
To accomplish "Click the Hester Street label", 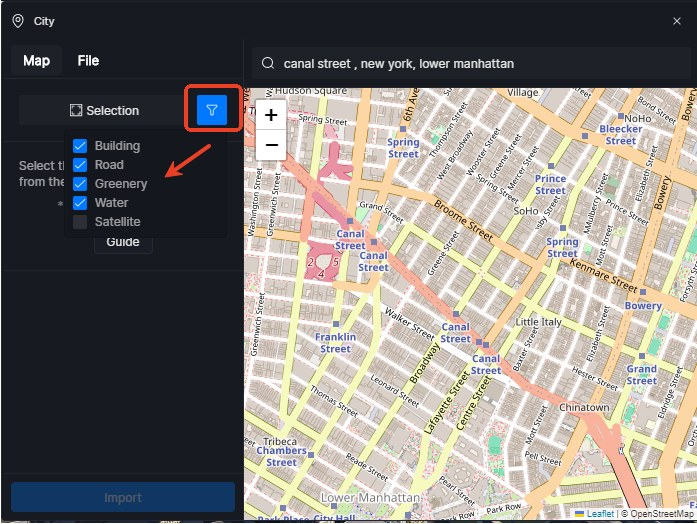I will tap(595, 378).
